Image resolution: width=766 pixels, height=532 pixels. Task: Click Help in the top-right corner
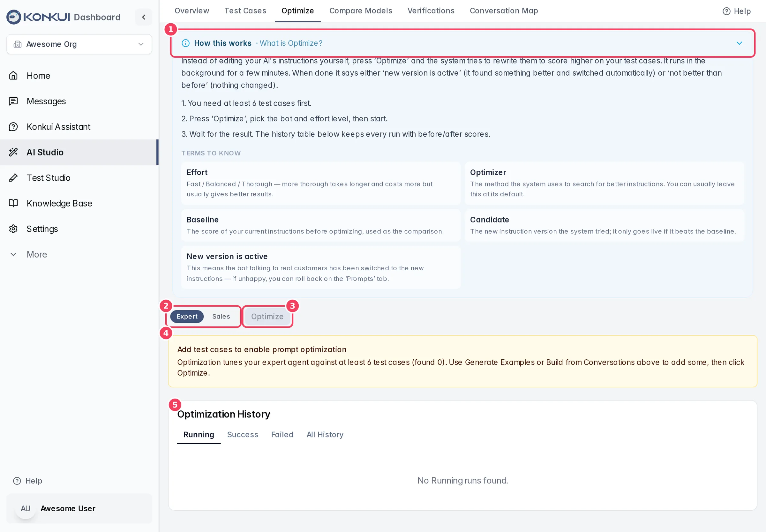(x=737, y=11)
